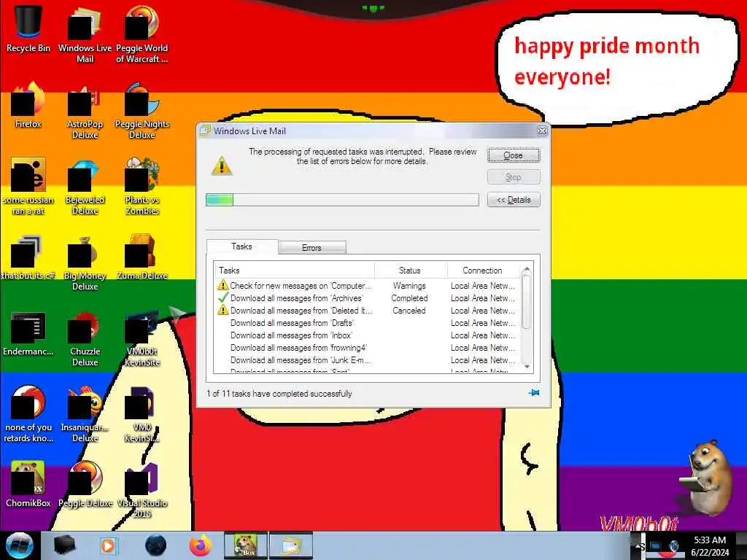Launch AstroPop Deluxe desktop icon
Image resolution: width=747 pixels, height=560 pixels.
point(85,111)
